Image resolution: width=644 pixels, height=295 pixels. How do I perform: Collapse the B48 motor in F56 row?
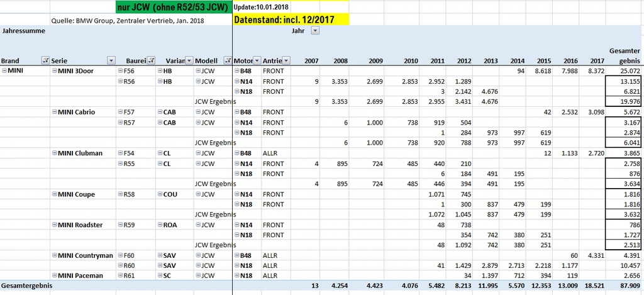coord(236,70)
